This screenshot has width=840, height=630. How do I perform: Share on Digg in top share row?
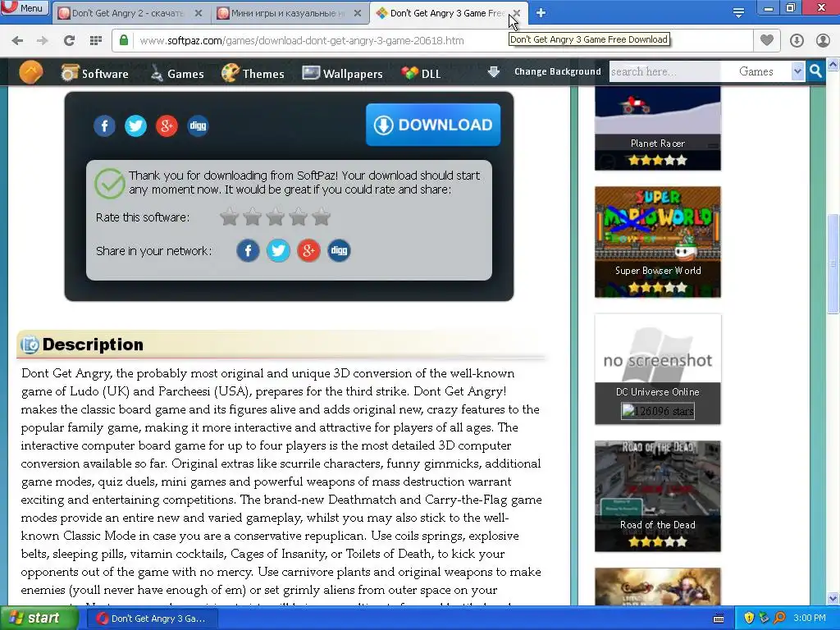coord(198,126)
